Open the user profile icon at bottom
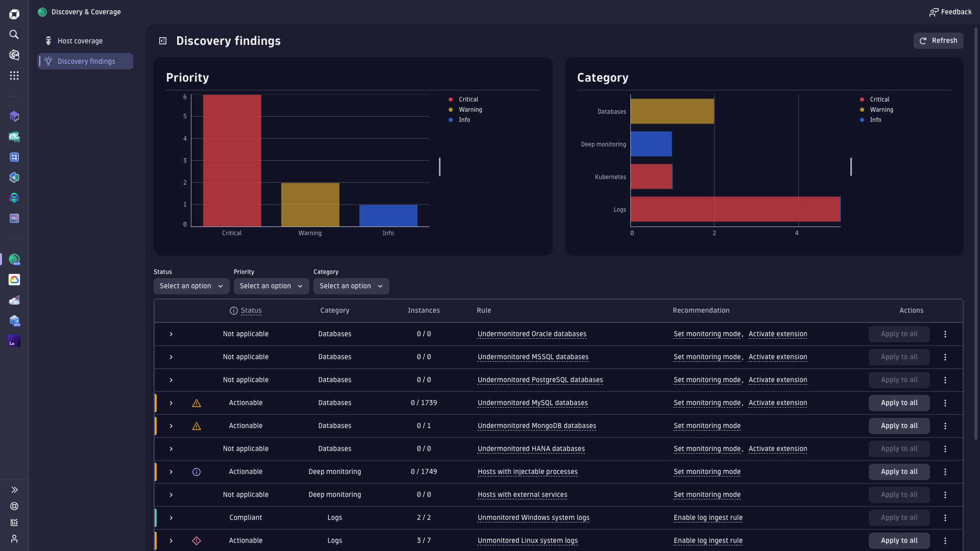980x551 pixels. [x=14, y=539]
